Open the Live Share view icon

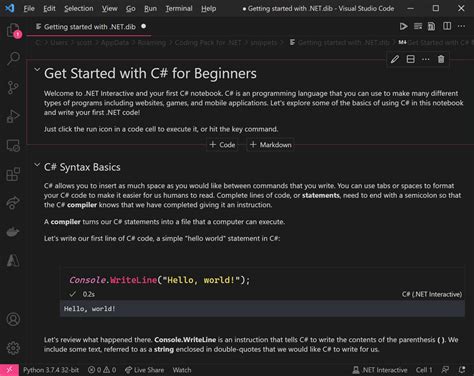click(13, 203)
